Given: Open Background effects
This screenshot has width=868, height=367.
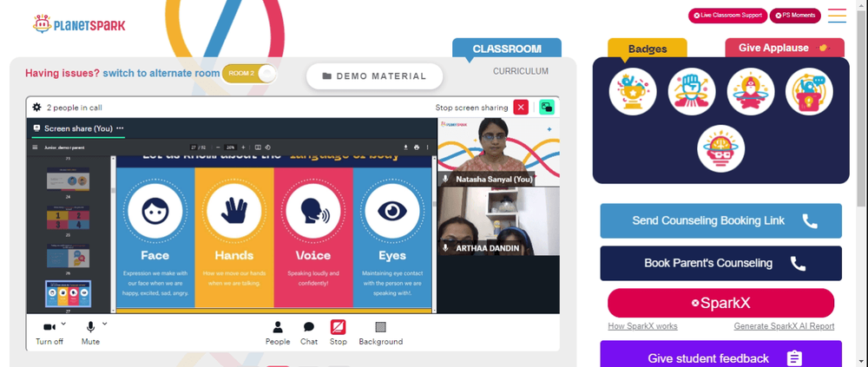Looking at the screenshot, I should tap(381, 334).
